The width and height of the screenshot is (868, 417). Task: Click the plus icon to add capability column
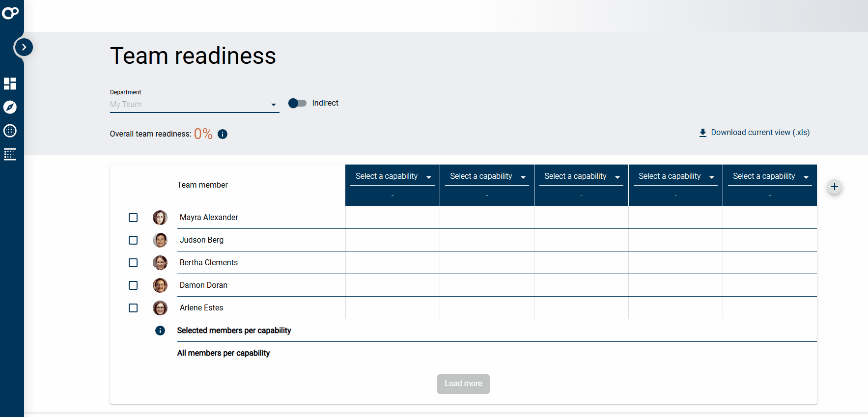pyautogui.click(x=834, y=187)
